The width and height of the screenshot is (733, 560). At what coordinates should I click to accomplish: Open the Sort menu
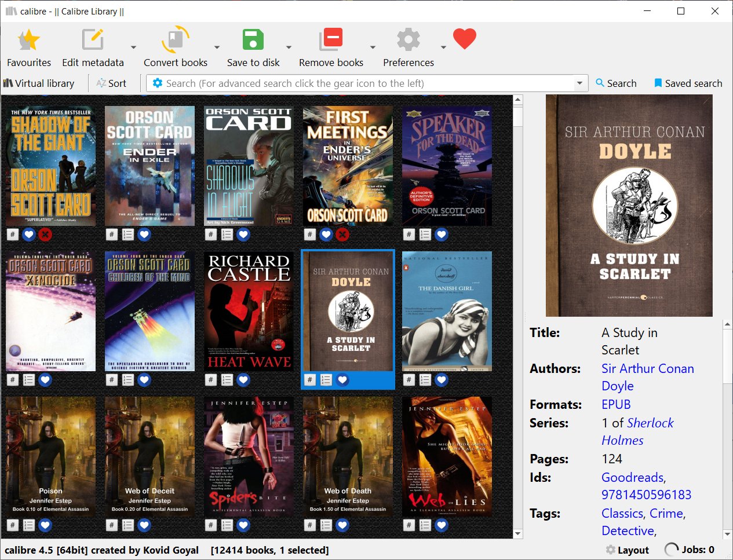point(111,83)
